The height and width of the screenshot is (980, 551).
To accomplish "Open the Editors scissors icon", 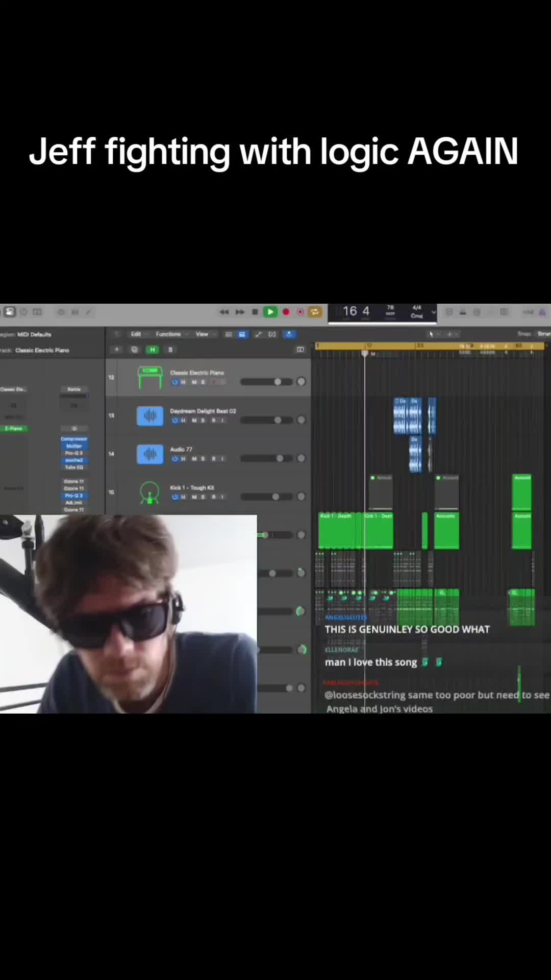I will coord(88,312).
